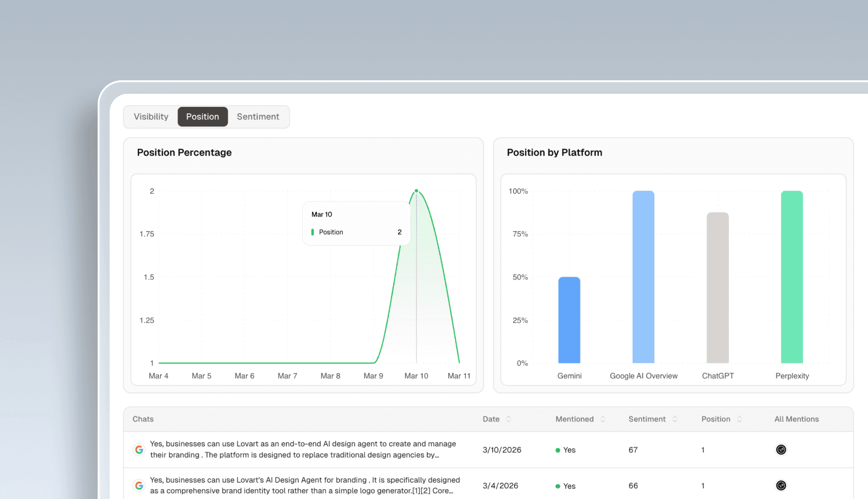Image resolution: width=868 pixels, height=499 pixels.
Task: Click position value 1 in 3/10/2026 row
Action: 703,450
